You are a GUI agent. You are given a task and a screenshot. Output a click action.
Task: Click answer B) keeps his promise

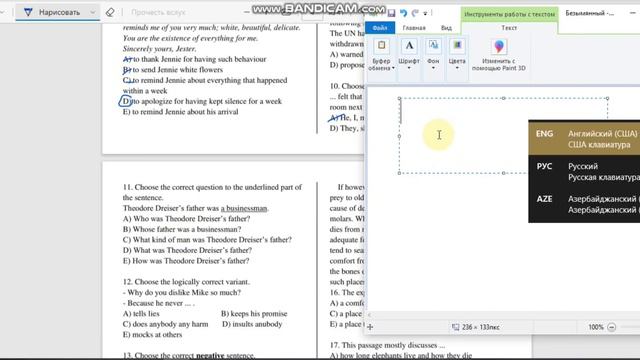coord(254,313)
